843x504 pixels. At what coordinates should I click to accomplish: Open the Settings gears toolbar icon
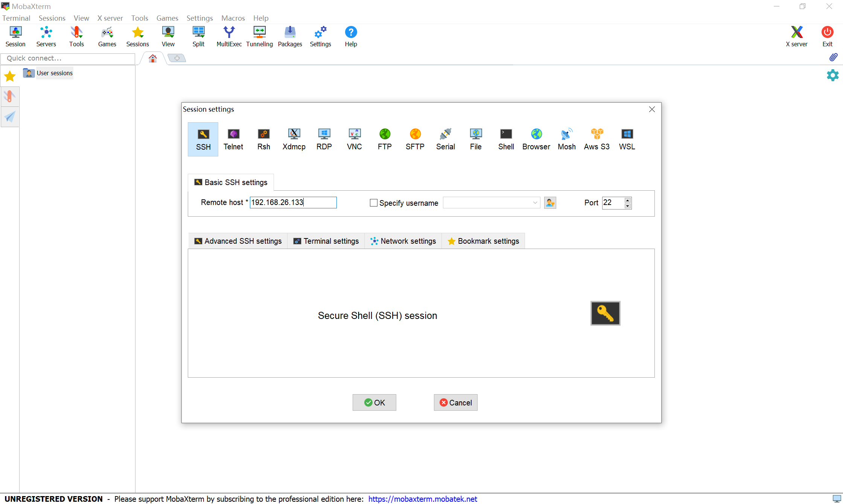pyautogui.click(x=320, y=36)
